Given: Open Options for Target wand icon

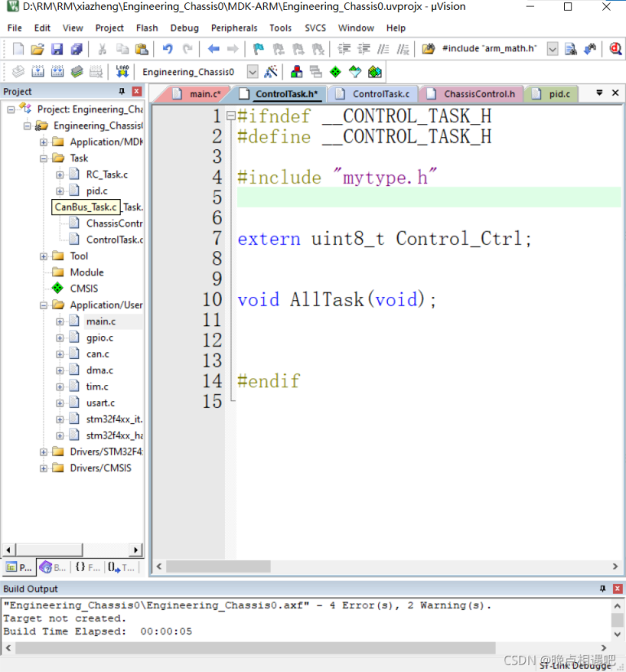Looking at the screenshot, I should click(271, 72).
